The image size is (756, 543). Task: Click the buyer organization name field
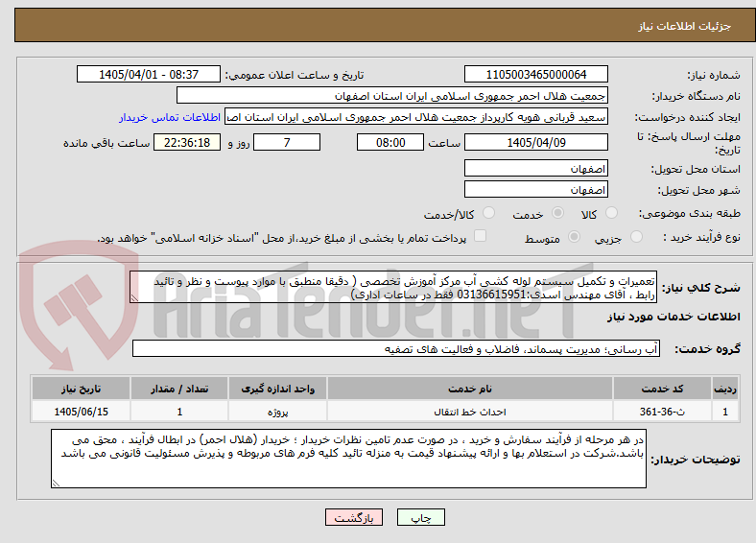coord(392,96)
